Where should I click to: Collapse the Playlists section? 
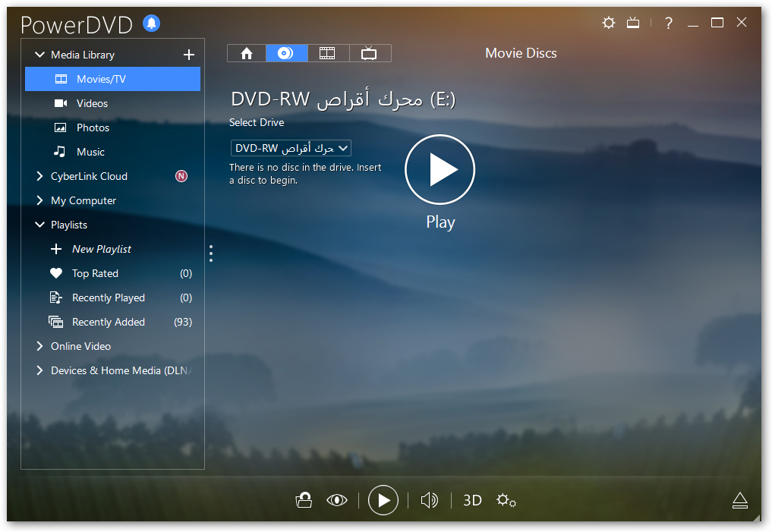pos(40,225)
